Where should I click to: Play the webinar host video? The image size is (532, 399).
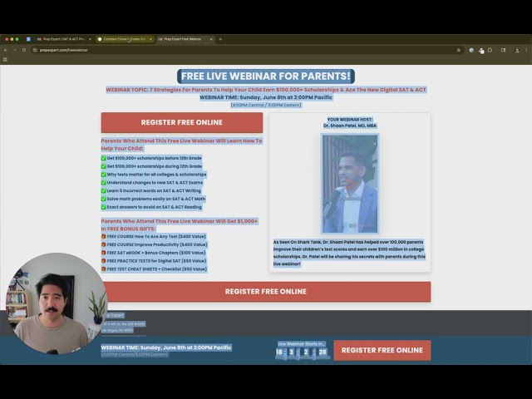tap(350, 184)
